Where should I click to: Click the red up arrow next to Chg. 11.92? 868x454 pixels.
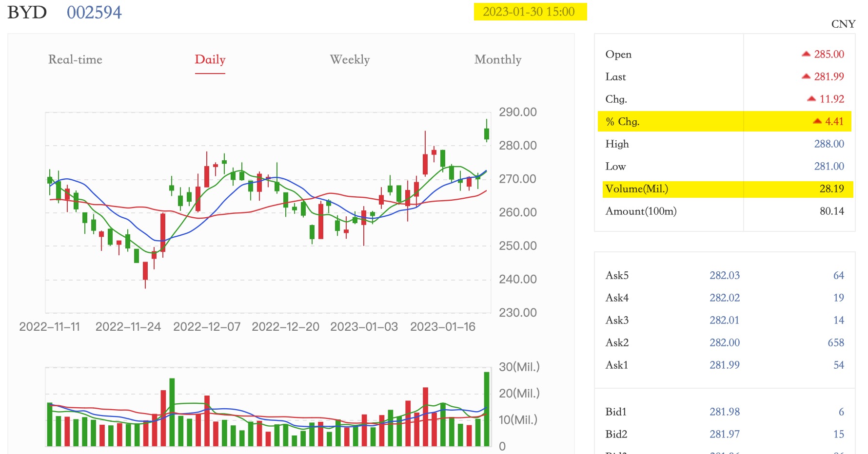(811, 99)
